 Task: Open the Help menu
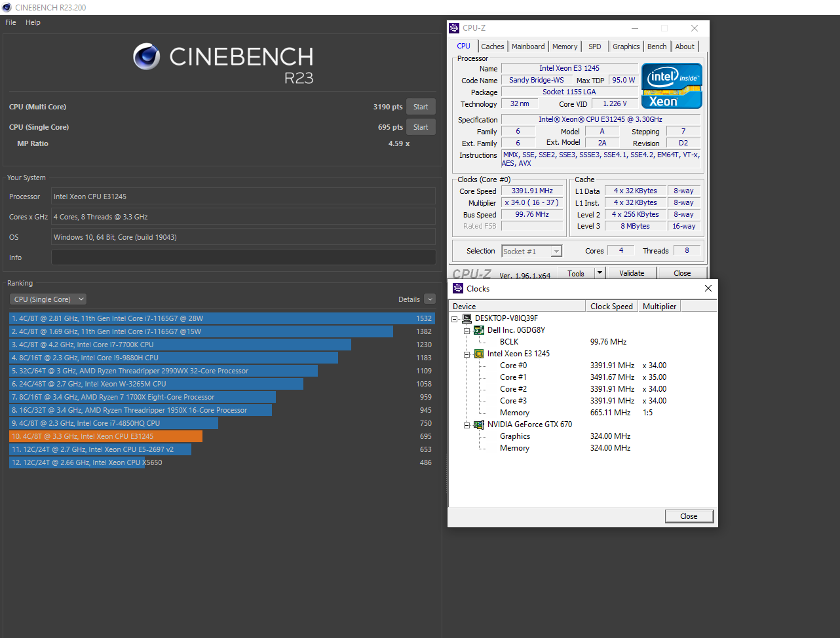click(x=32, y=22)
